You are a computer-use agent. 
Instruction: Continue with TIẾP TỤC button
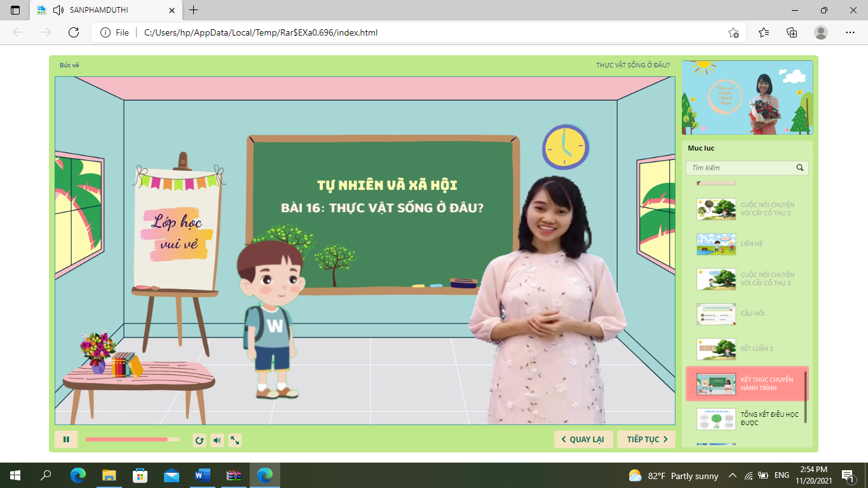[x=646, y=439]
